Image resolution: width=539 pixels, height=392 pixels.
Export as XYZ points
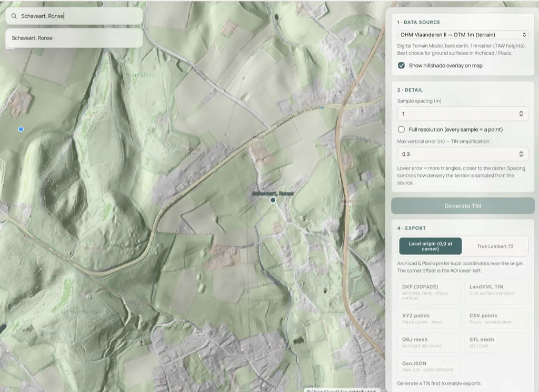[429, 318]
